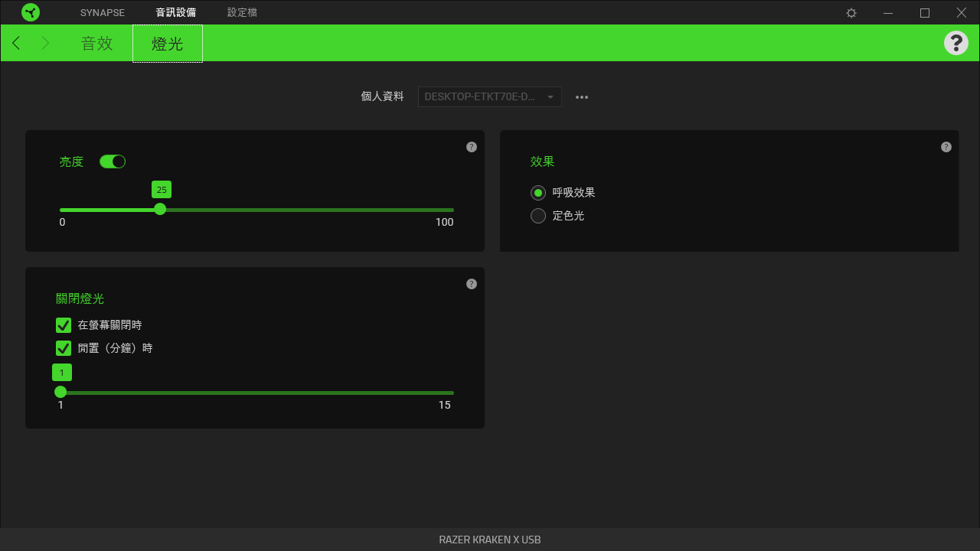The width and height of the screenshot is (980, 551).
Task: Show the 關閉燈光 panel help tooltip icon
Action: click(472, 284)
